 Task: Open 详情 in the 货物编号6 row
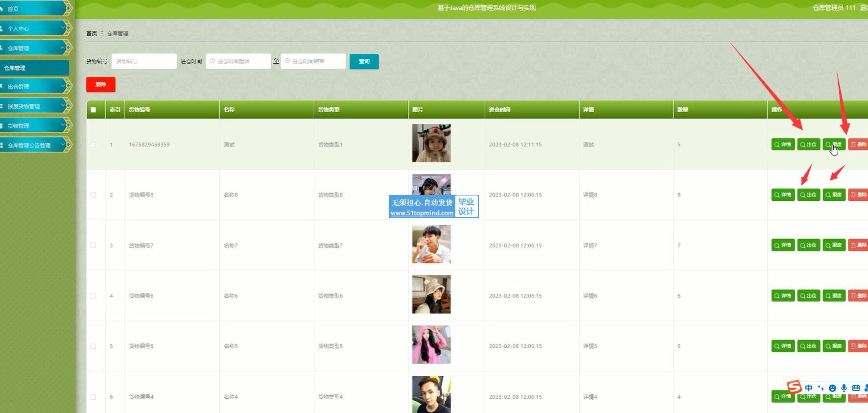coord(783,296)
